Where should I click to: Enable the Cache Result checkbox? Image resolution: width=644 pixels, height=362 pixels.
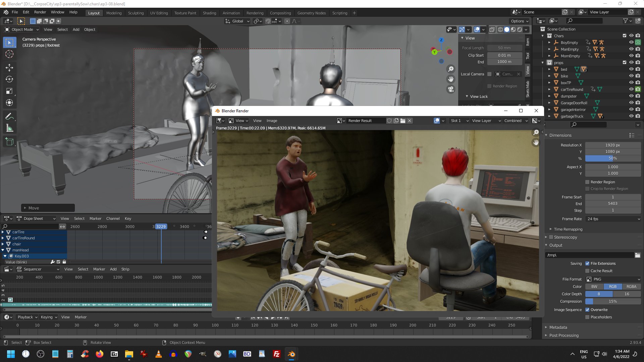pos(587,271)
